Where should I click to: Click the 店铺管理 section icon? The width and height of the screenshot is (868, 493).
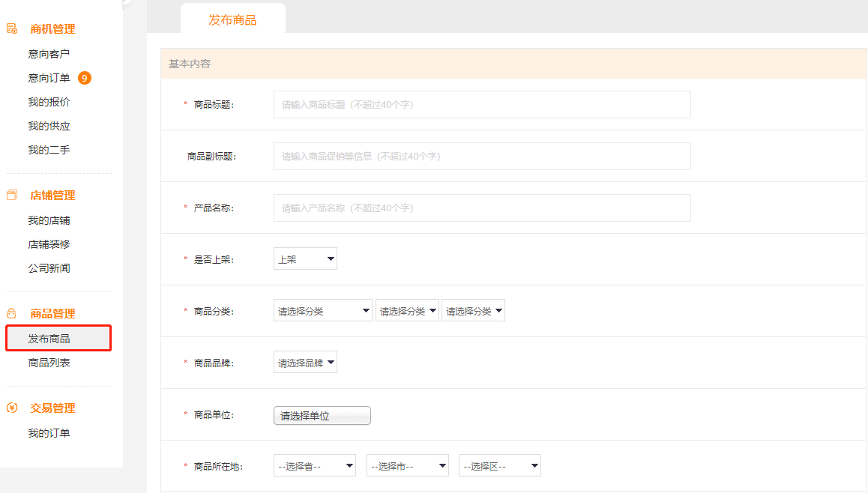click(12, 196)
